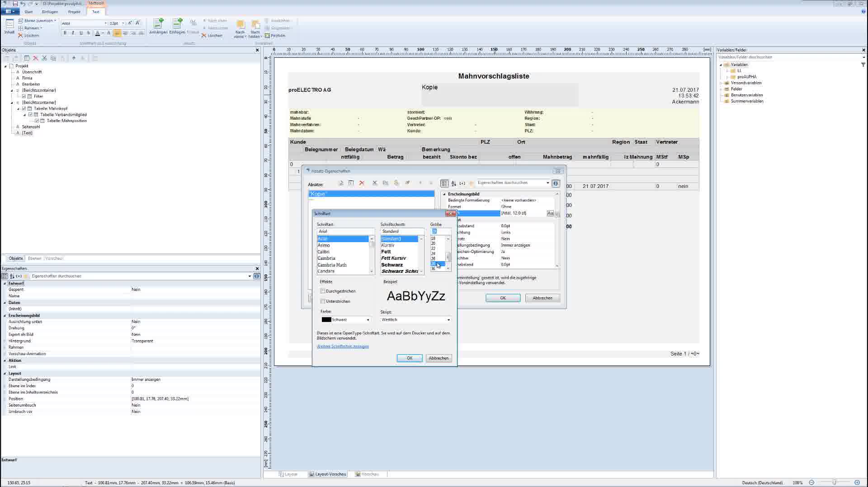Click the cut icon in Absätze toolbar
The image size is (868, 487).
374,183
